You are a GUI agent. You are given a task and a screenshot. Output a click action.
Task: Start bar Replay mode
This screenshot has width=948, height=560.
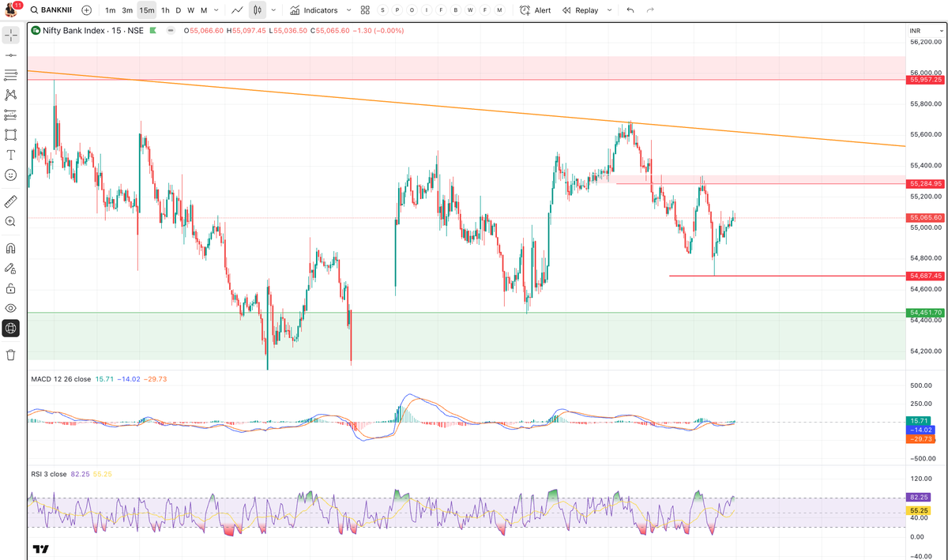pyautogui.click(x=581, y=10)
